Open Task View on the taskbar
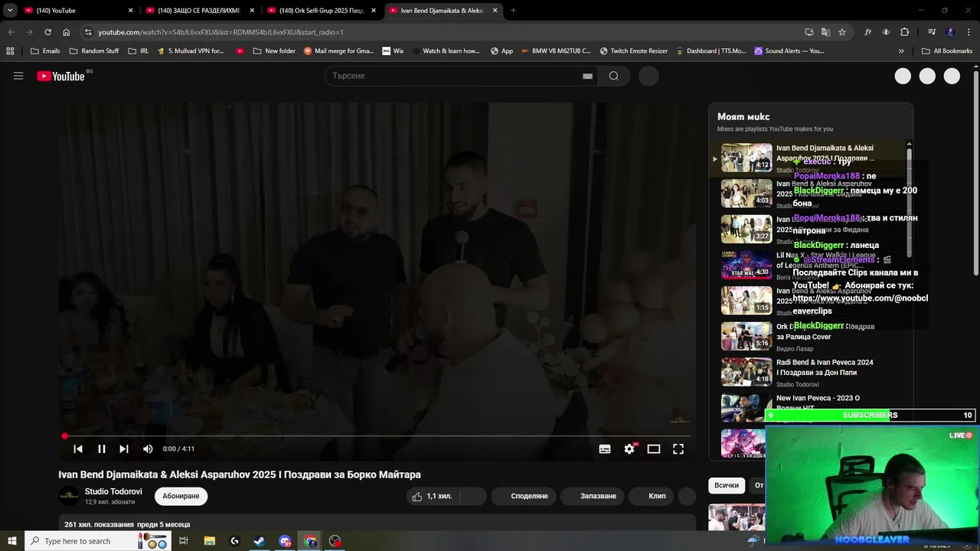Screen dimensions: 980x551 click(x=184, y=541)
